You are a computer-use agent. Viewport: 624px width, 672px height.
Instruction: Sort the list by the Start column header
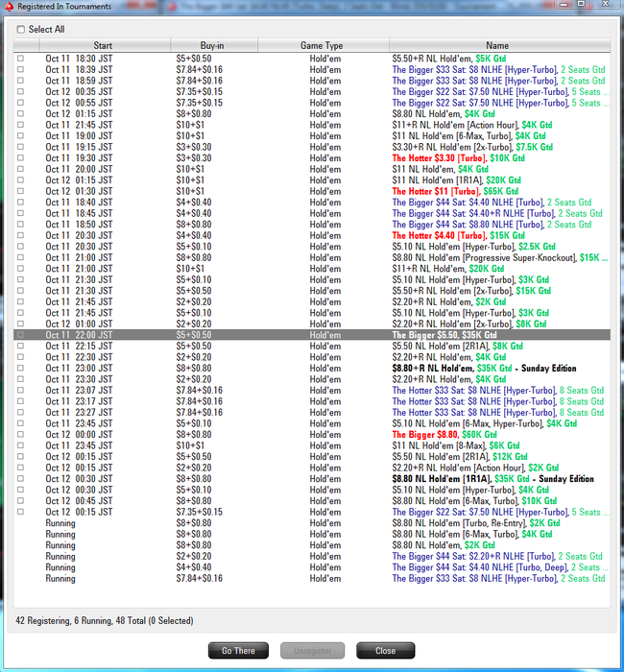click(103, 45)
